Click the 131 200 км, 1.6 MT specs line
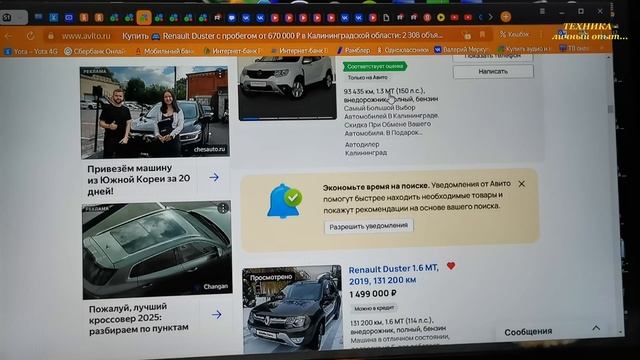This screenshot has width=640, height=360. [x=398, y=324]
